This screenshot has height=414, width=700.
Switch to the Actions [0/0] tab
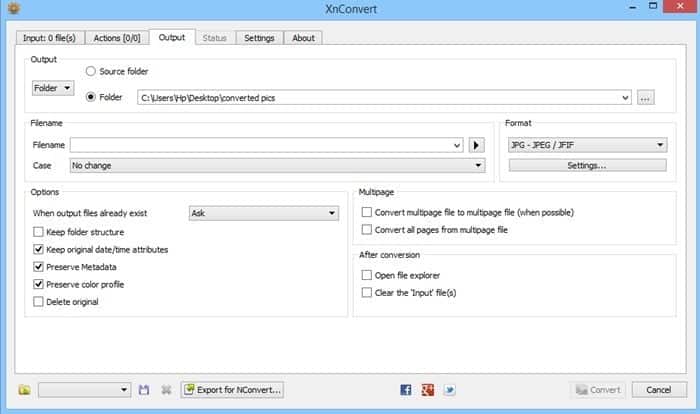(117, 38)
